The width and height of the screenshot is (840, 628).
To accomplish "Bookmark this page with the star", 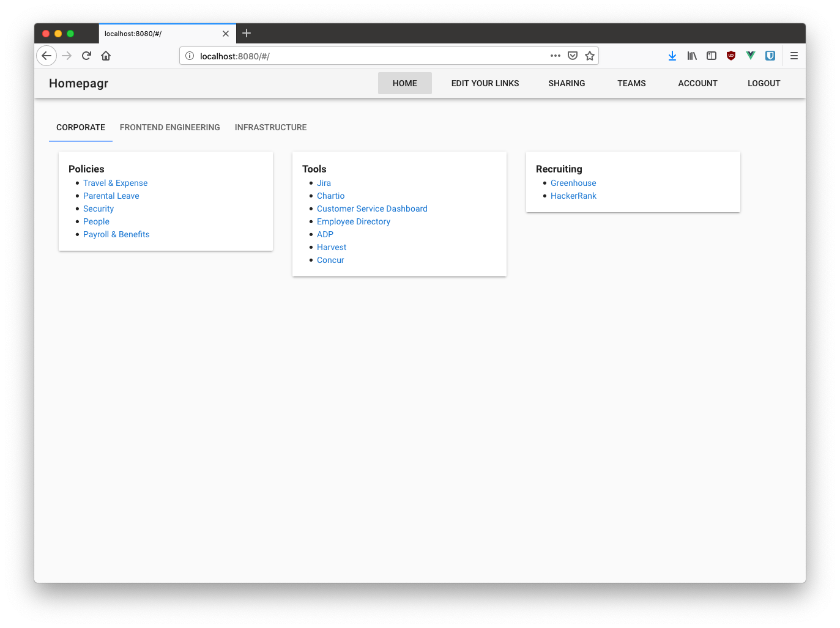I will pyautogui.click(x=590, y=56).
